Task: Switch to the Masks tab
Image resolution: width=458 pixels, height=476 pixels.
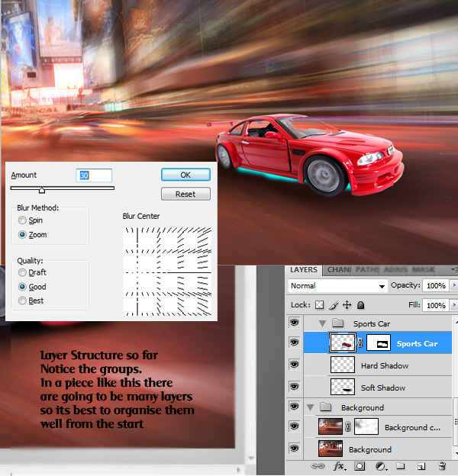Action: click(x=423, y=269)
